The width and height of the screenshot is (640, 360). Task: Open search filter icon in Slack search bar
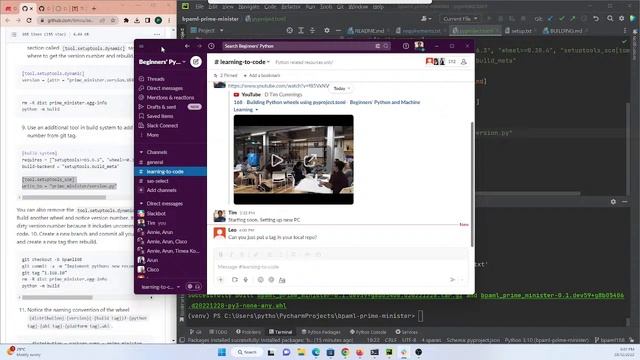tap(378, 46)
